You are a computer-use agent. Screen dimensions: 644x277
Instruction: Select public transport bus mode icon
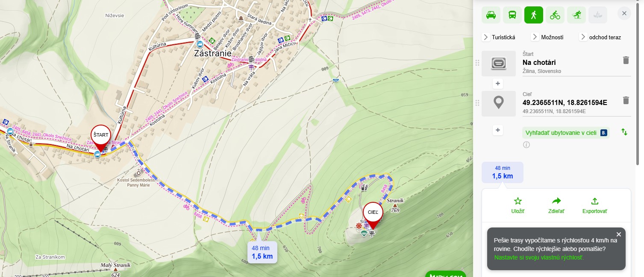point(512,15)
